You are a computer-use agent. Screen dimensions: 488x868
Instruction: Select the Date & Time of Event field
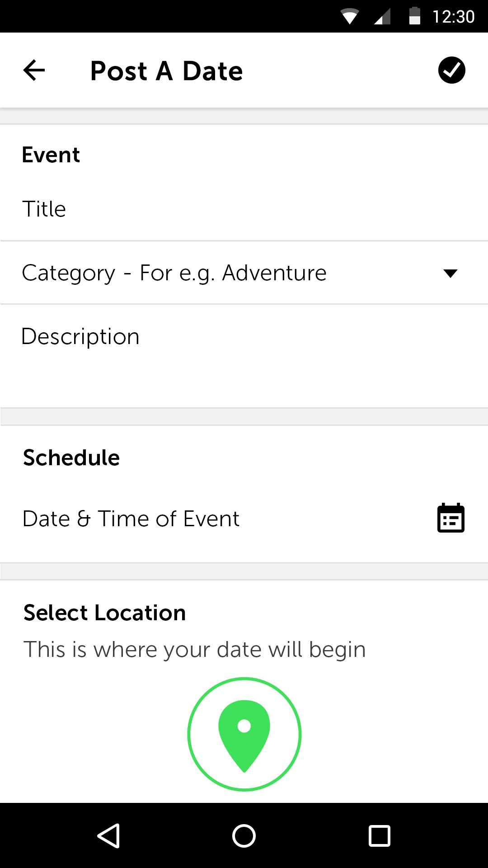131,519
